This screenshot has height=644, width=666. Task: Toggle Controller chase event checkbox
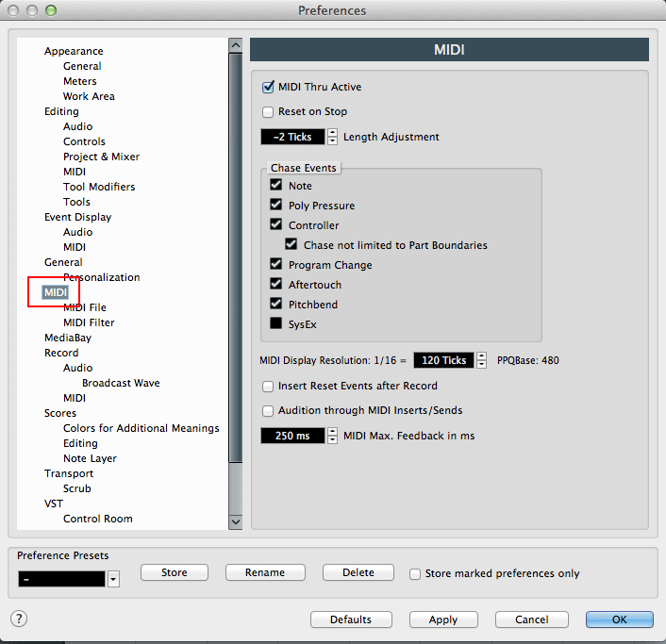tap(276, 224)
